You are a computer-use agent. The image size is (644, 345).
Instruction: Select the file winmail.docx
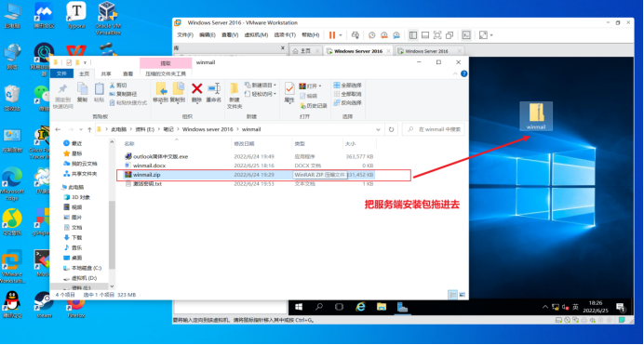click(x=149, y=166)
